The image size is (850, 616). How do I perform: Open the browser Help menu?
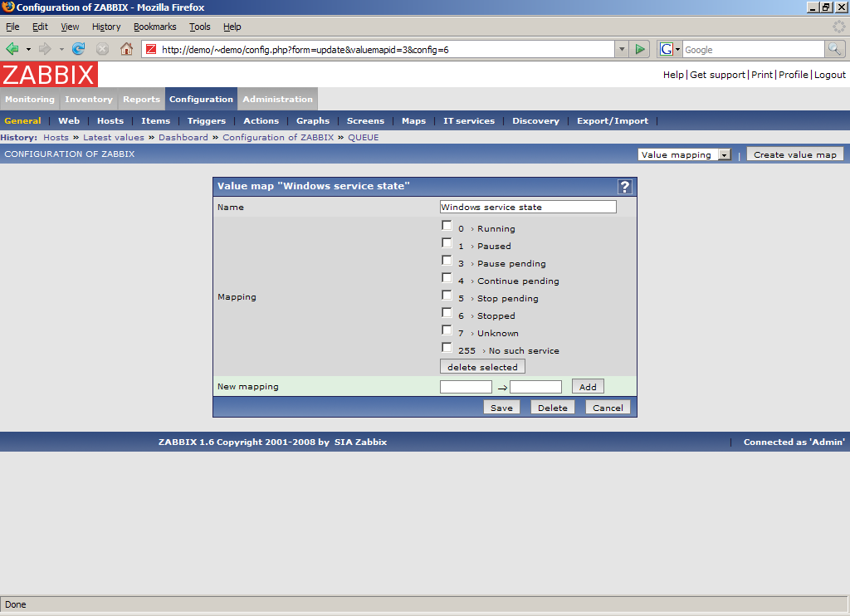[x=232, y=27]
